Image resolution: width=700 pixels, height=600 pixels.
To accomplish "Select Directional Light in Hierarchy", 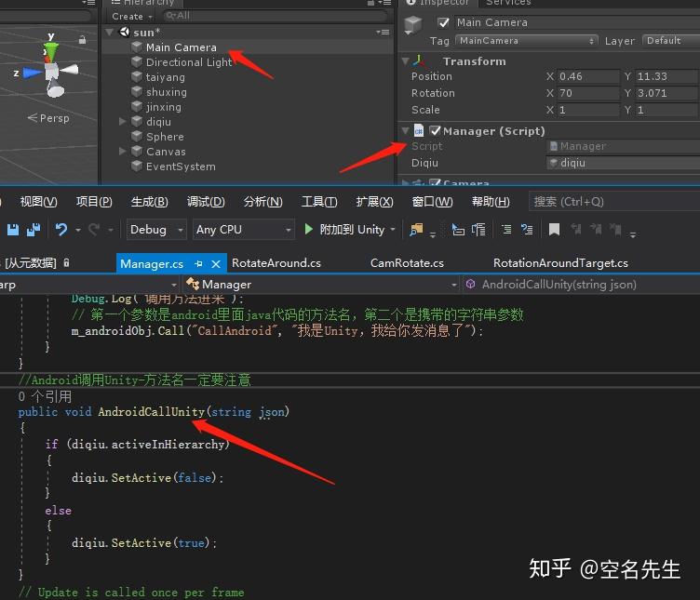I will [x=189, y=62].
